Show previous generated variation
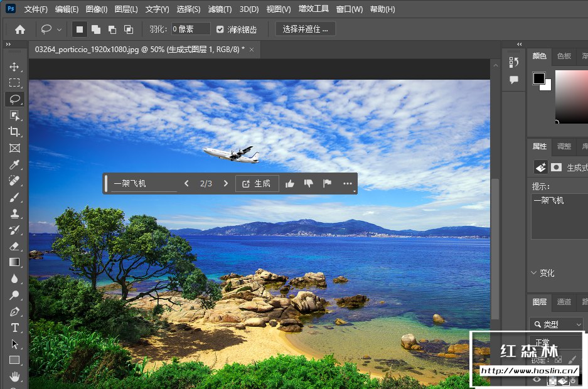Viewport: 588px width, 389px height. [186, 183]
